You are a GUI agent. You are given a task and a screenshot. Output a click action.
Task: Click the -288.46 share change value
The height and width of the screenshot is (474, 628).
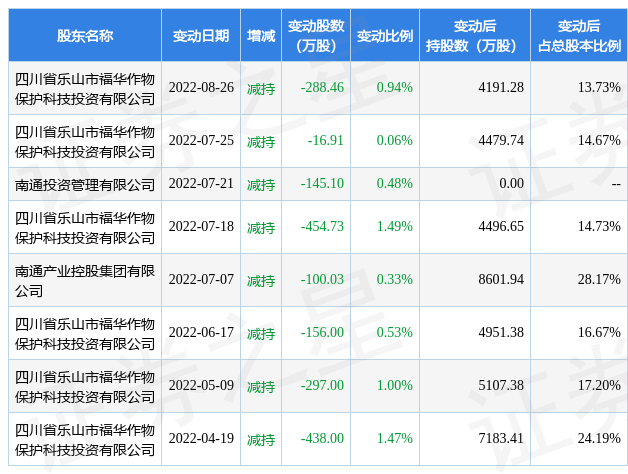[322, 87]
